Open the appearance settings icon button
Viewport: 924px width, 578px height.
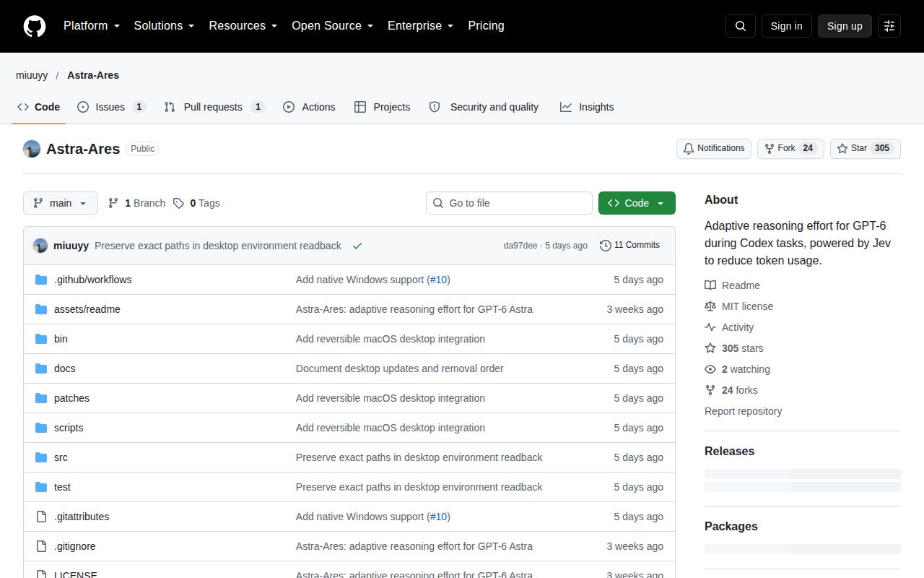(889, 26)
